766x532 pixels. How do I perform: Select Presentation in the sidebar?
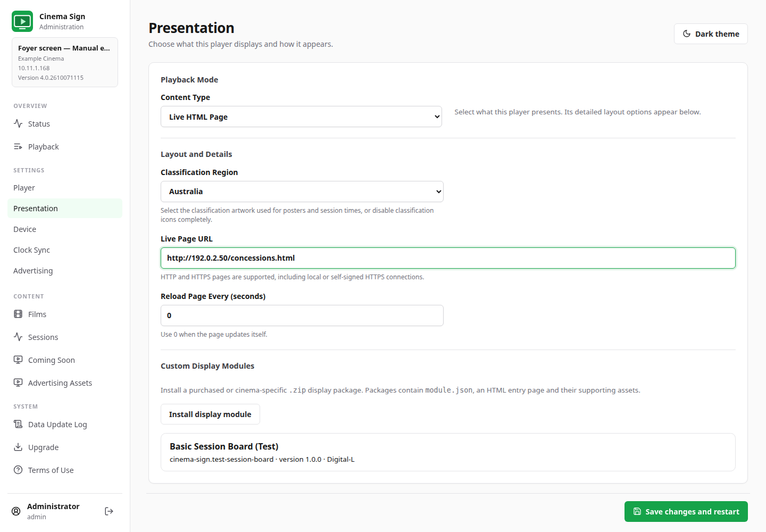[65, 208]
